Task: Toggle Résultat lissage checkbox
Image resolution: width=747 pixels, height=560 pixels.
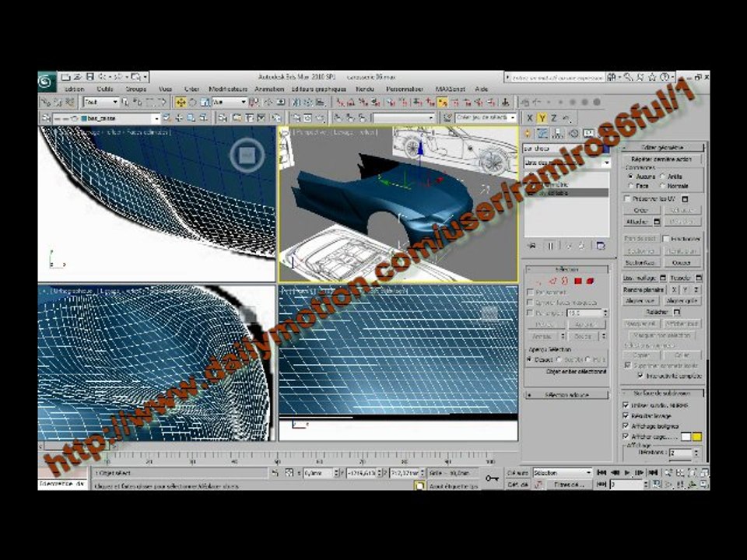Action: coord(626,415)
